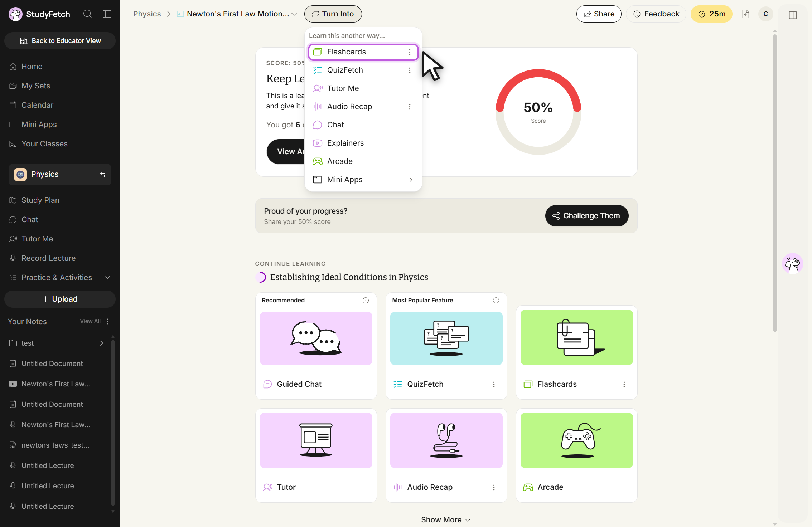Open the Guided Chat card thumbnail
Image resolution: width=812 pixels, height=527 pixels.
(x=316, y=338)
